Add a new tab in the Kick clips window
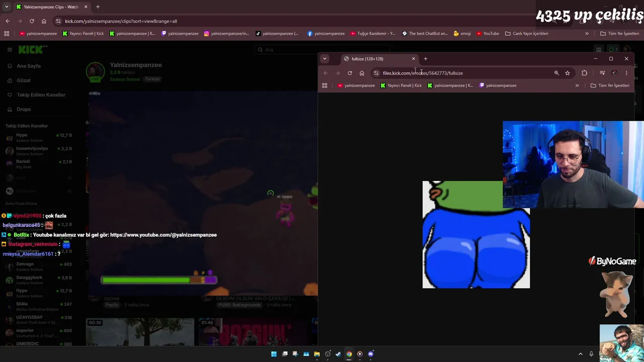 pos(98,7)
